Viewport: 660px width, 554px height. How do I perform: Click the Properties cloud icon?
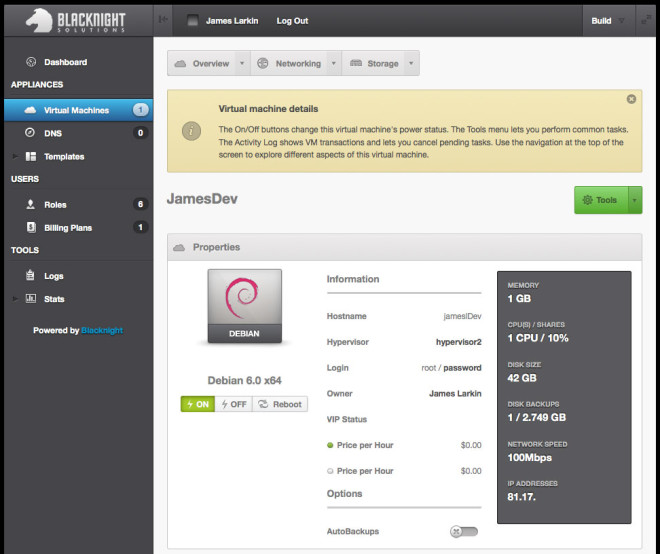tap(179, 247)
